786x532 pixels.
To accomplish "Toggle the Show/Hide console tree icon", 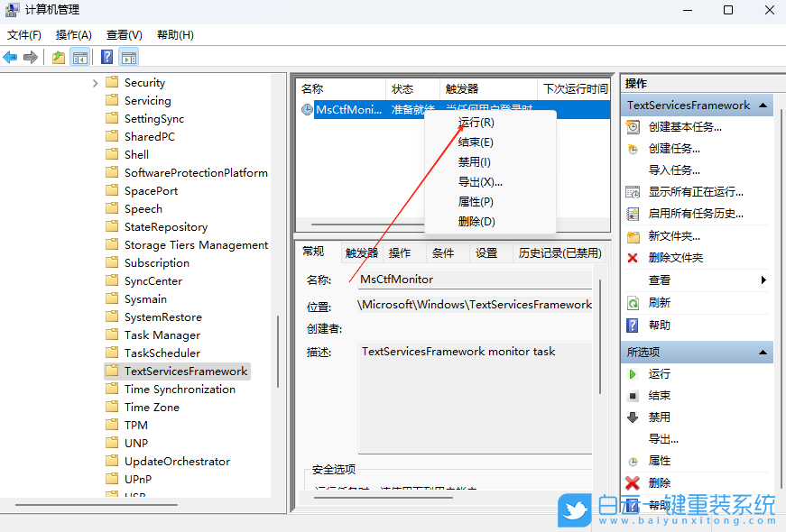I will (x=79, y=57).
